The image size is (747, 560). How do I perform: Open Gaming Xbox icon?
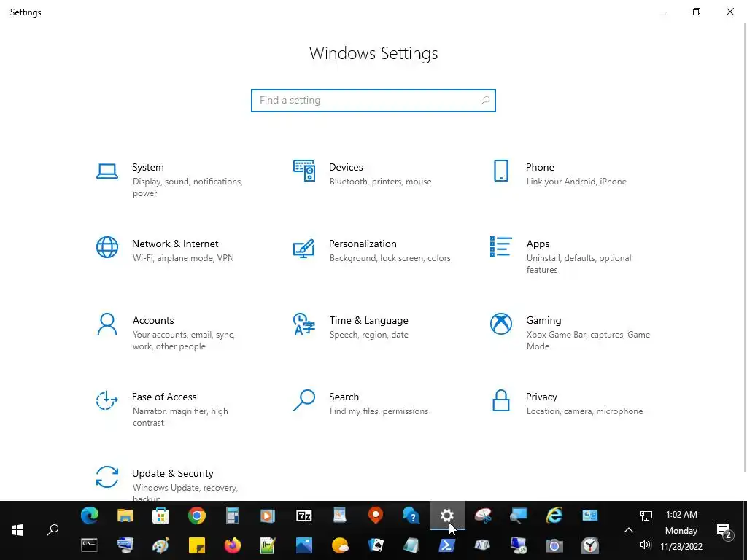click(x=500, y=324)
